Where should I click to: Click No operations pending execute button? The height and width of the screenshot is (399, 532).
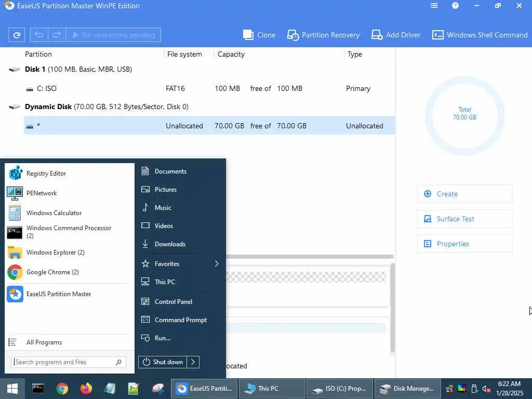[x=113, y=35]
